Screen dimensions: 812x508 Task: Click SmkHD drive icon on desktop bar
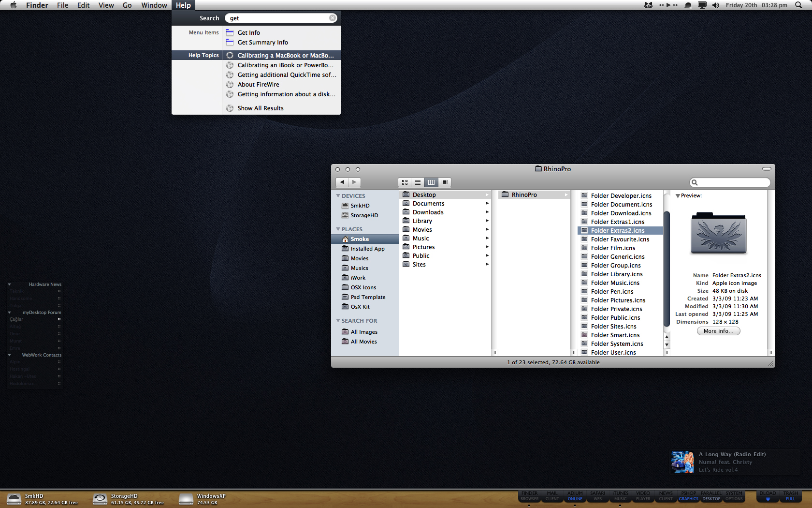tap(14, 499)
